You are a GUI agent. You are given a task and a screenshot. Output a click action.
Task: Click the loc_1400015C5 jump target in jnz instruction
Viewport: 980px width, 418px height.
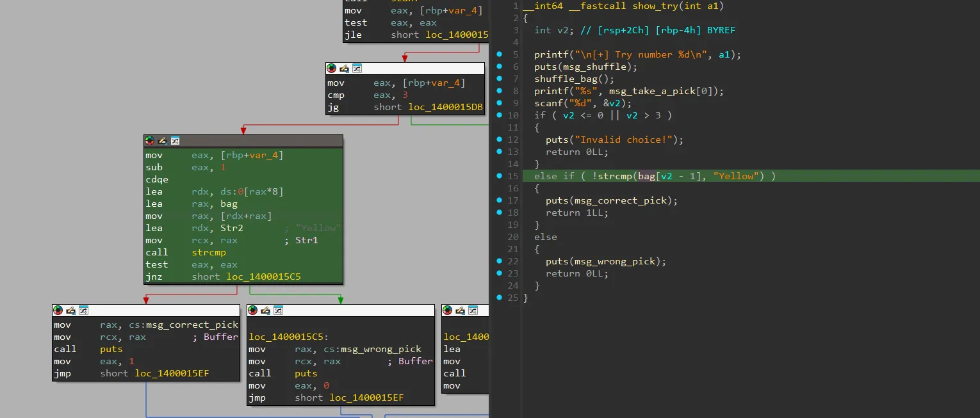pos(263,277)
